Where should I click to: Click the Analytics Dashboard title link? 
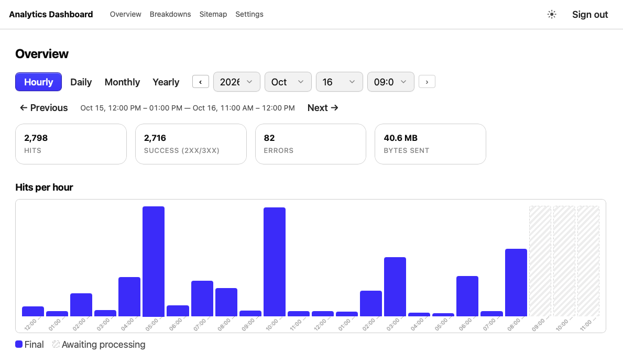point(51,14)
